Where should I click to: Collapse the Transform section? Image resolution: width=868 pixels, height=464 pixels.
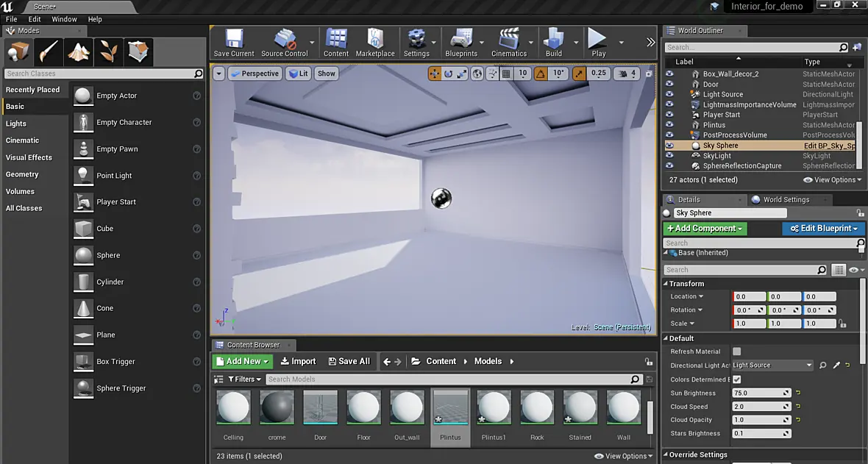click(666, 284)
